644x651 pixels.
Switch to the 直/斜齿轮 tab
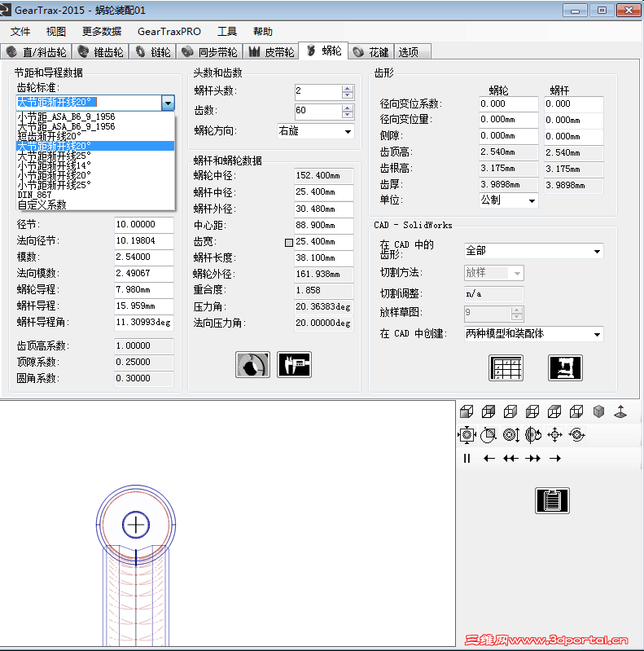[x=37, y=52]
